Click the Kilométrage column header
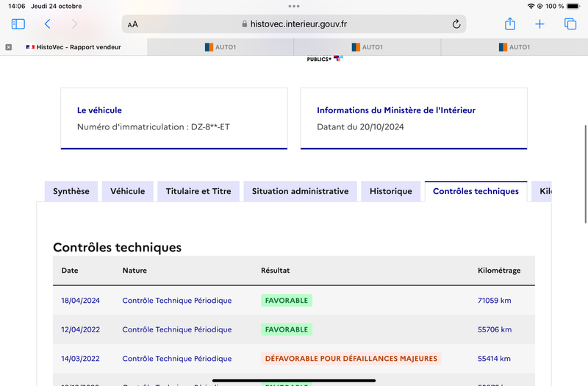 (499, 271)
